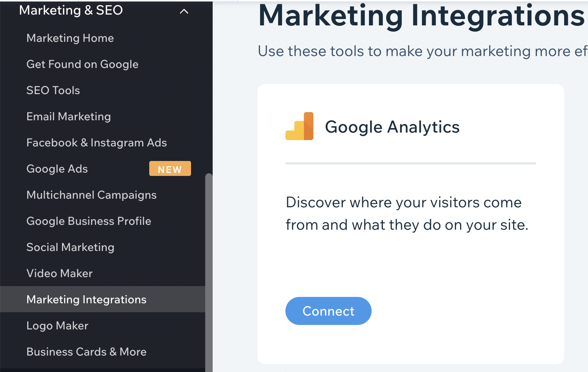Go to Google Business Profile
588x372 pixels.
[x=88, y=221]
